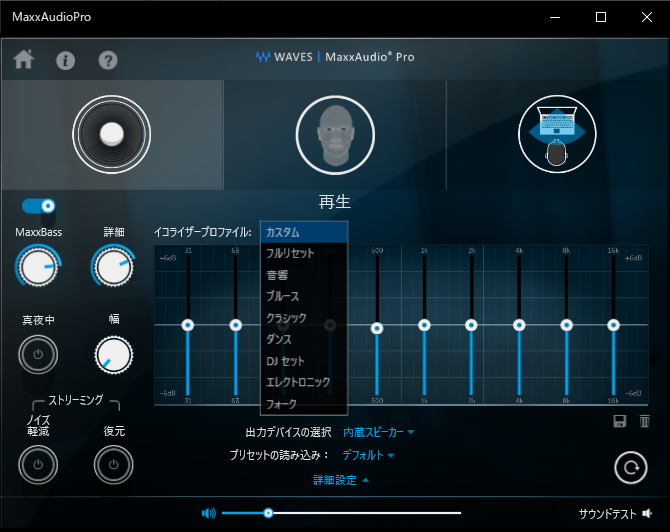Select 音響 profile option
The image size is (670, 532).
tap(304, 275)
